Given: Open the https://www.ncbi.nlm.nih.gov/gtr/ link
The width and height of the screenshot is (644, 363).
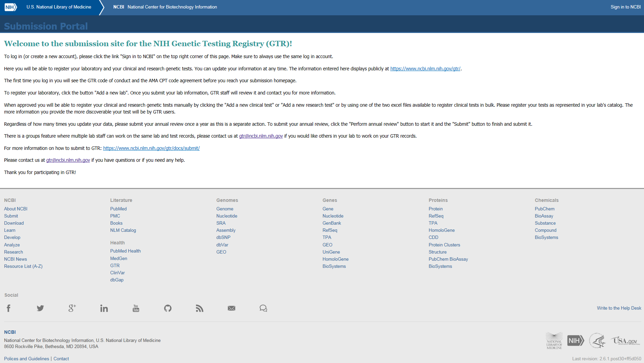Looking at the screenshot, I should point(425,69).
